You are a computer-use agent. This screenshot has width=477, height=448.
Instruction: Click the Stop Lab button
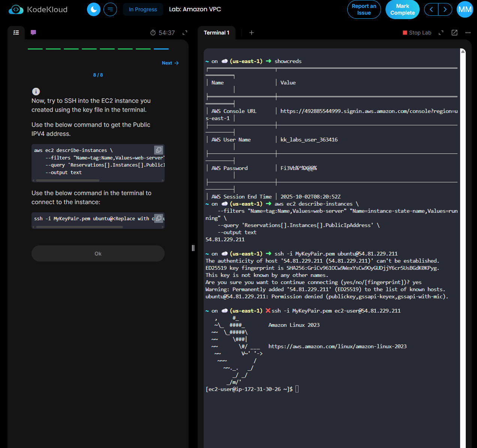pyautogui.click(x=417, y=33)
